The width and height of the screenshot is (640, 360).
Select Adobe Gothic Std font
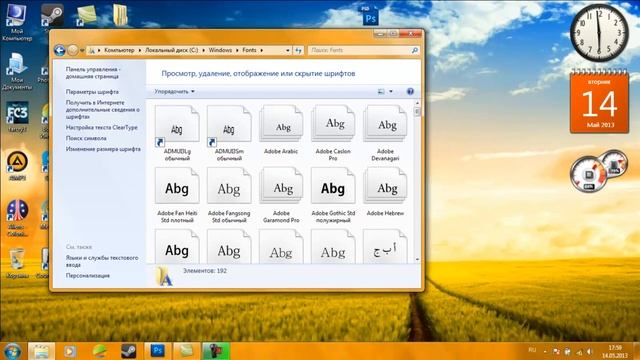click(x=333, y=195)
